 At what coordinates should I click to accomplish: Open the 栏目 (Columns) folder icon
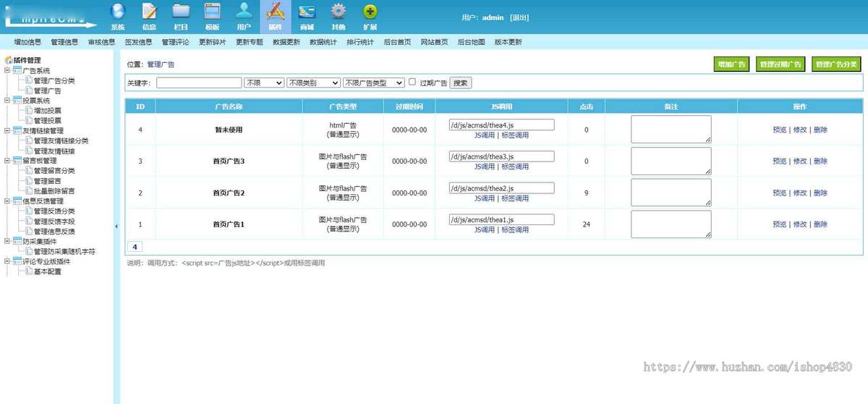click(x=181, y=11)
